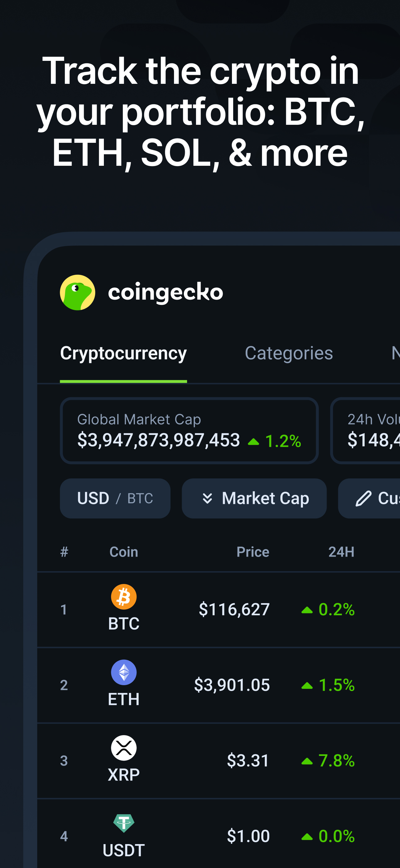Sort by the Price column header
This screenshot has height=868, width=400.
tap(252, 552)
